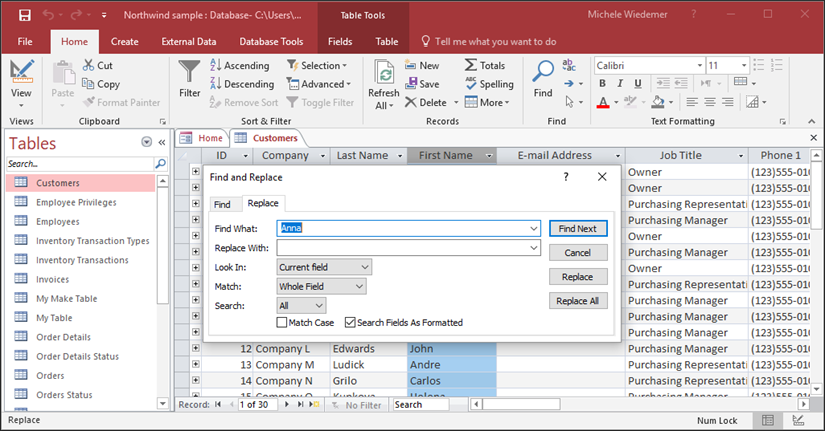
Task: Open the External Data ribbon tab
Action: (x=189, y=42)
